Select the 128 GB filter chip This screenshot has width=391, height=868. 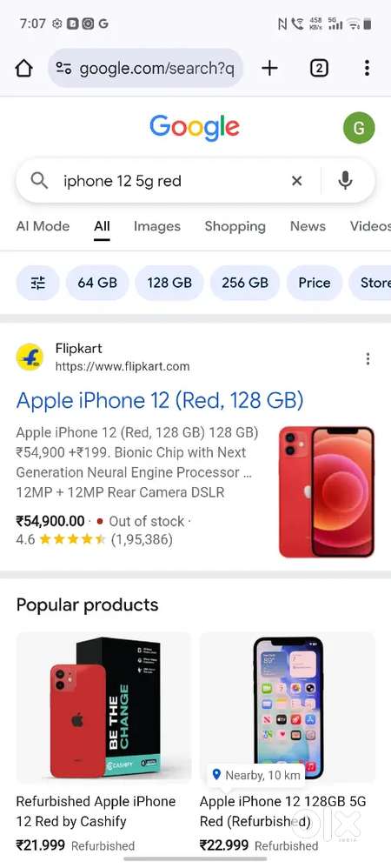169,283
